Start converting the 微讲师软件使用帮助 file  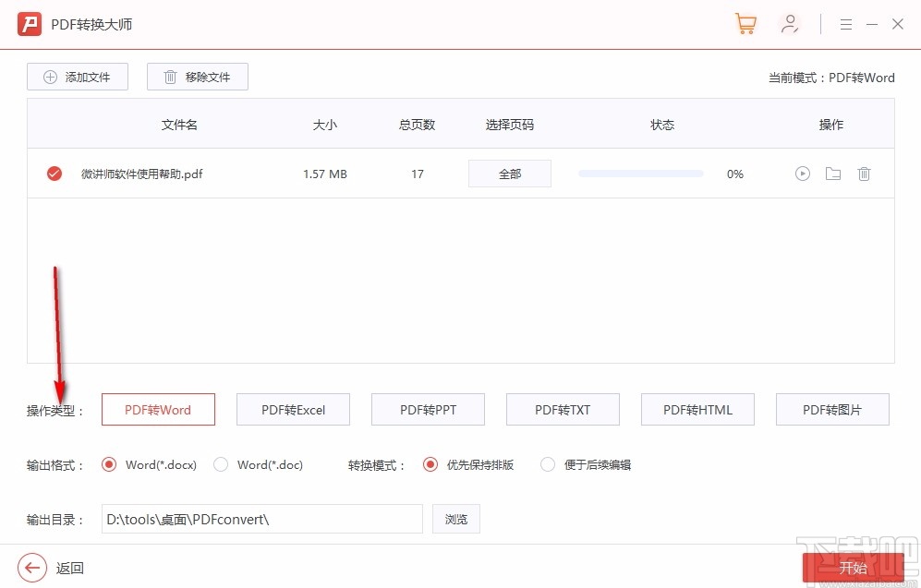[802, 173]
